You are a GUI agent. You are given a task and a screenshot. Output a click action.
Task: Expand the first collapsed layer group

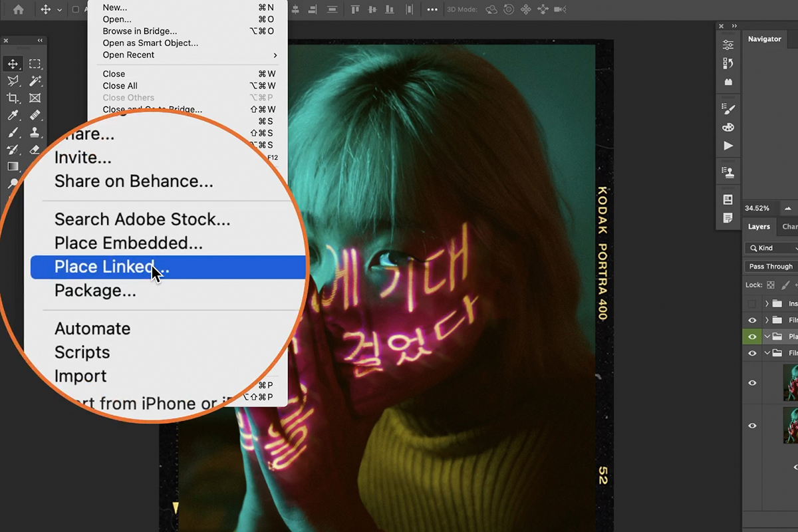pyautogui.click(x=767, y=304)
